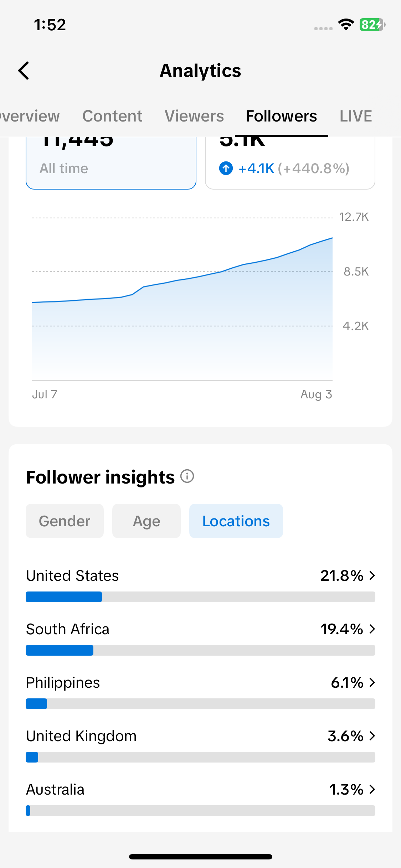The image size is (401, 868).
Task: Click the United States percentage bar
Action: 200,597
